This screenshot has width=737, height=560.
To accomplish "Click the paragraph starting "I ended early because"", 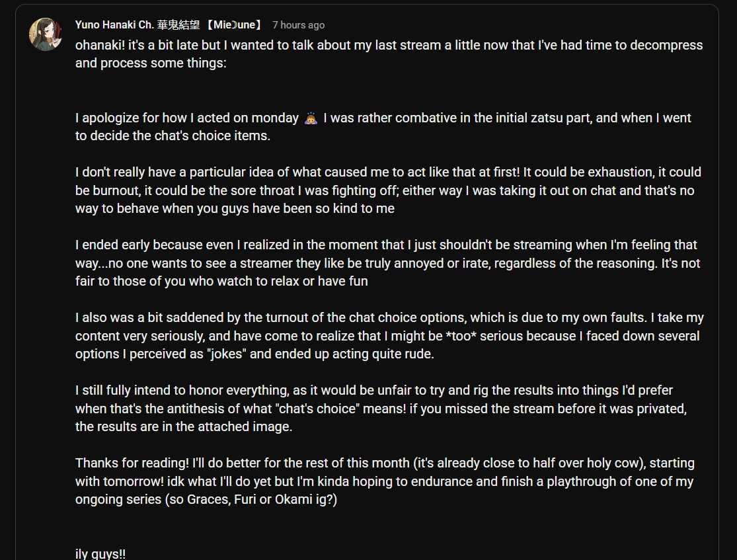I will pyautogui.click(x=388, y=263).
